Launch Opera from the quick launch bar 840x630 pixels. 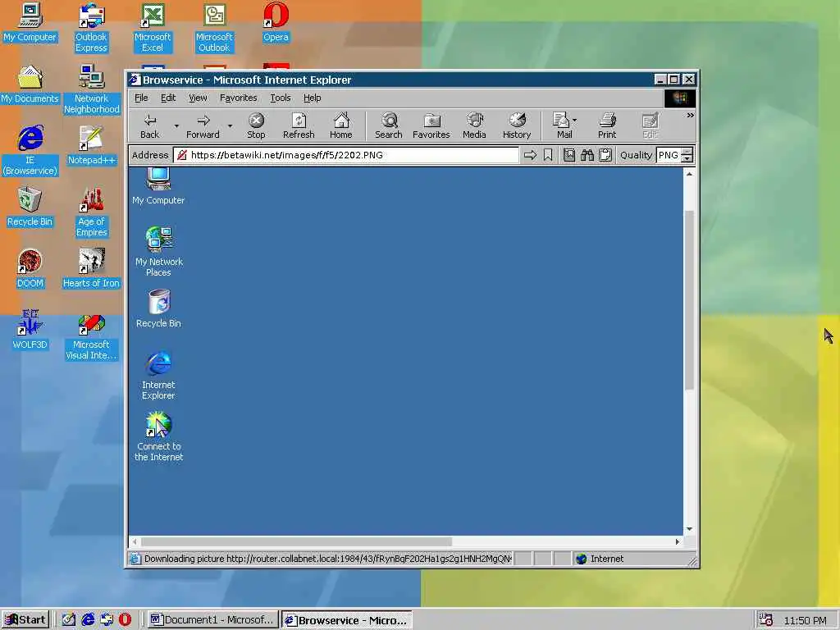125,620
